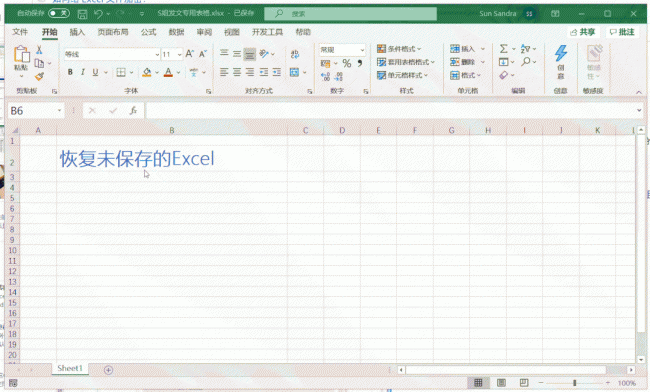This screenshot has width=650, height=392.
Task: Click the orientation (angled text) icon
Action: coord(264,53)
